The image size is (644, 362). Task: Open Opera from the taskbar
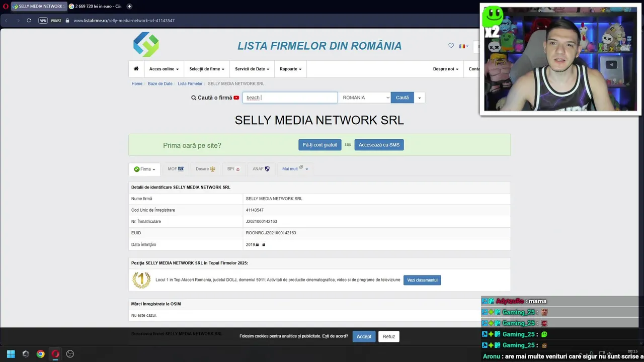coord(55,354)
